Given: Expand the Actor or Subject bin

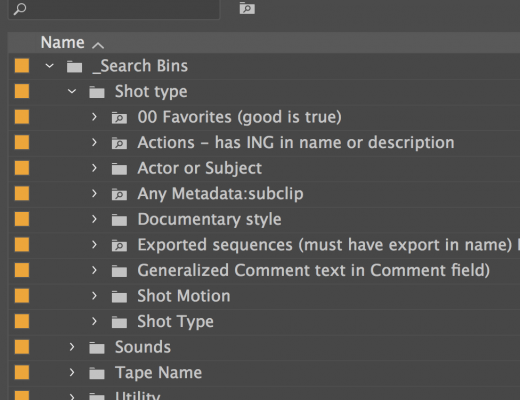Looking at the screenshot, I should (x=94, y=168).
